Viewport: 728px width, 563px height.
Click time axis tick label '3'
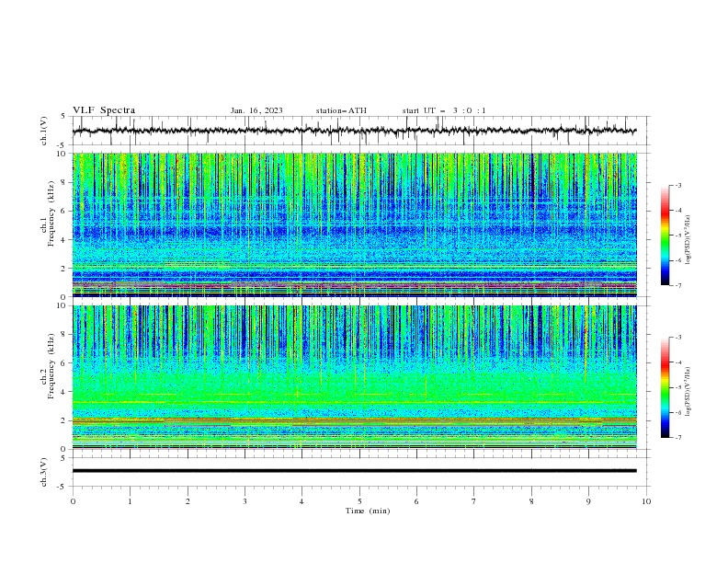(245, 501)
